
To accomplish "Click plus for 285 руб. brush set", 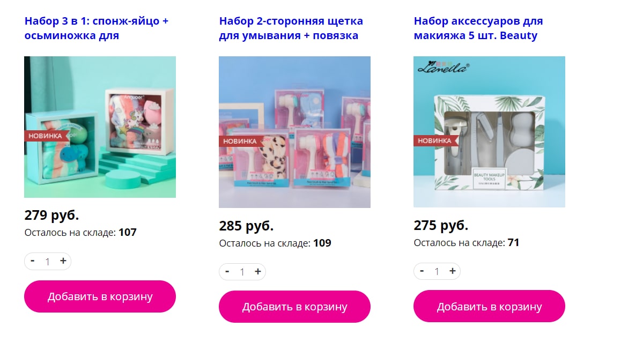I will [257, 271].
